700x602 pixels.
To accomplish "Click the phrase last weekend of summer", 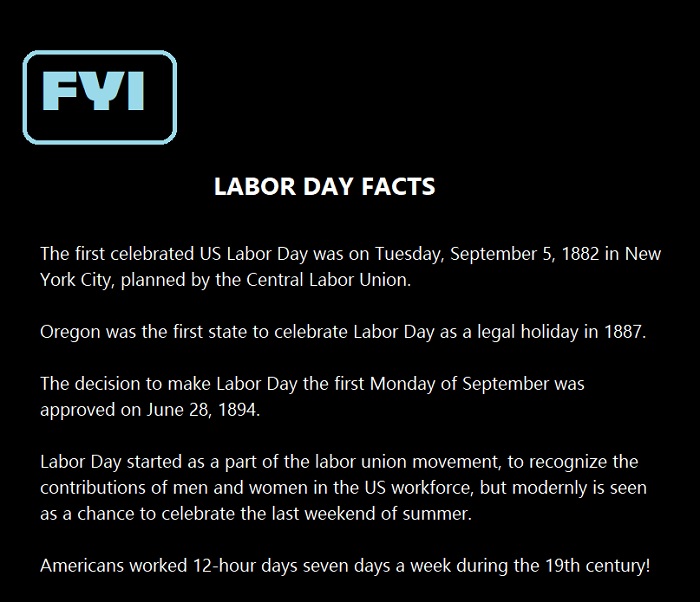I will pyautogui.click(x=379, y=514).
